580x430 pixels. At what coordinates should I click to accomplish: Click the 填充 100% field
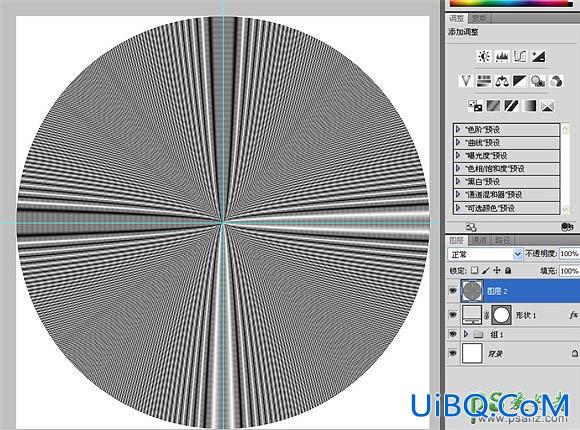[569, 271]
